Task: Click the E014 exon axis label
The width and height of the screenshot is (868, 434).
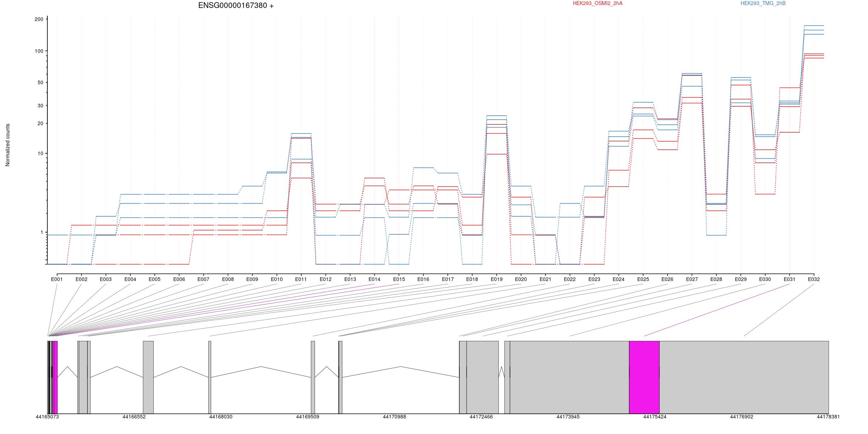Action: [x=374, y=279]
